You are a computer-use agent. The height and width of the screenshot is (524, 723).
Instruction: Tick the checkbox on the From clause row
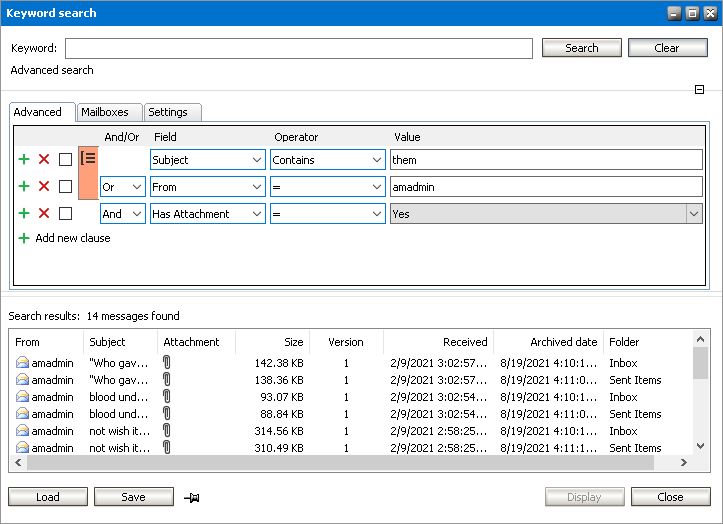click(x=65, y=186)
